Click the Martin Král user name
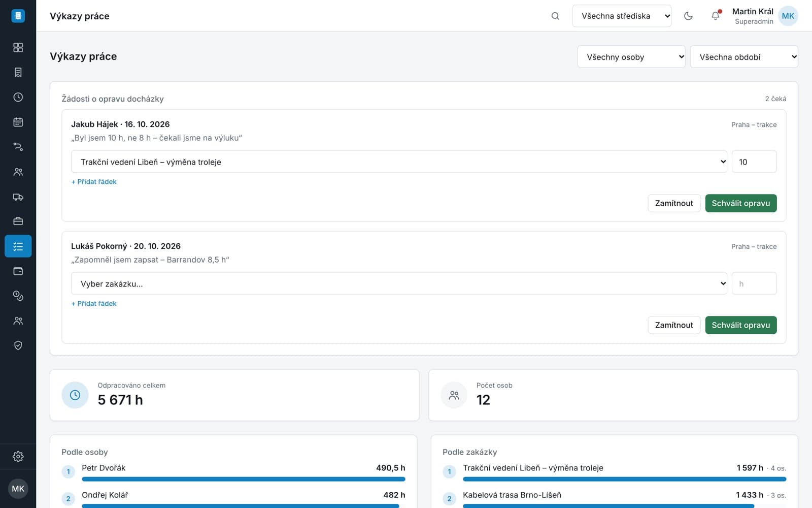This screenshot has width=812, height=508. tap(753, 11)
